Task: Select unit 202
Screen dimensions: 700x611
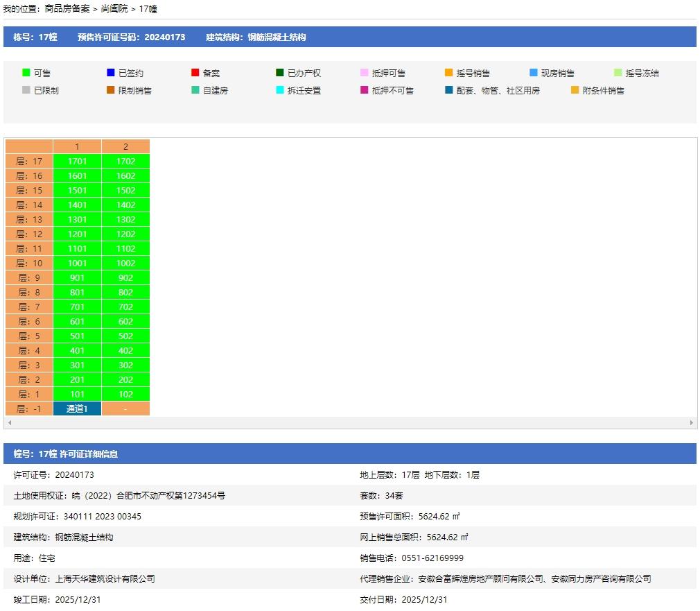Action: coord(126,380)
